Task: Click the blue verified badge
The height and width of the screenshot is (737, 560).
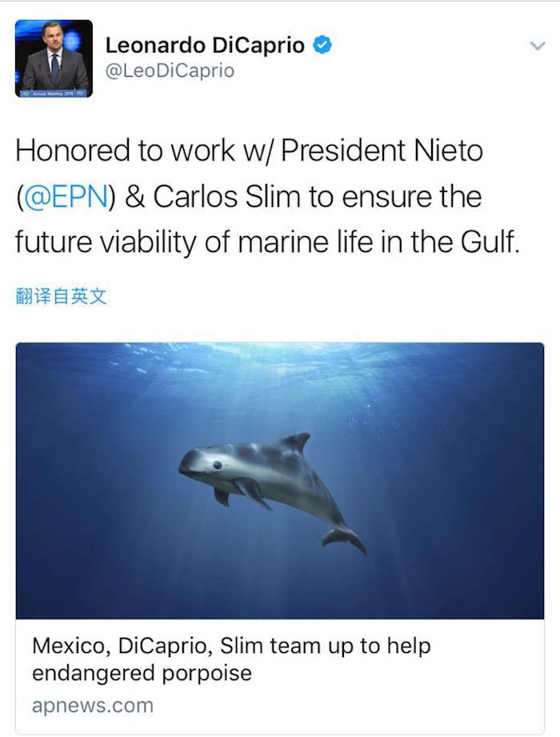Action: pyautogui.click(x=322, y=46)
